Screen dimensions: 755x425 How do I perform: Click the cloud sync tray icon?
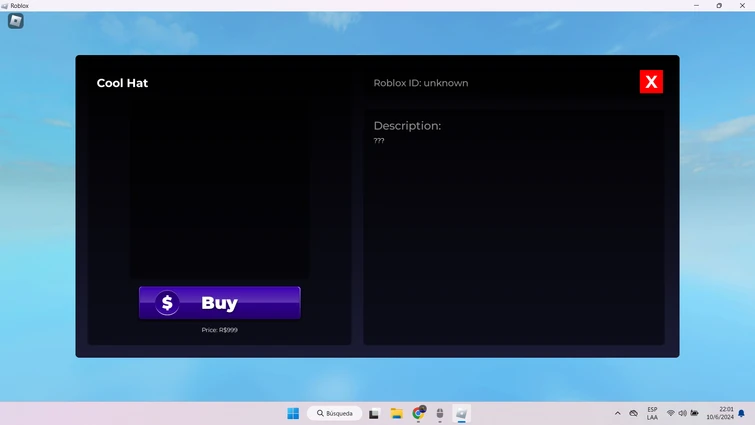coord(634,413)
